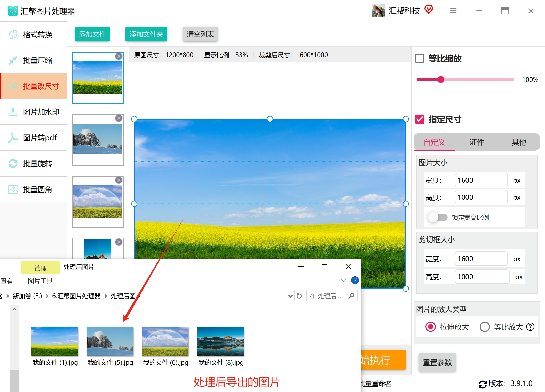This screenshot has height=392, width=545.
Task: Enable the 等比缩放 checkbox
Action: click(x=420, y=58)
